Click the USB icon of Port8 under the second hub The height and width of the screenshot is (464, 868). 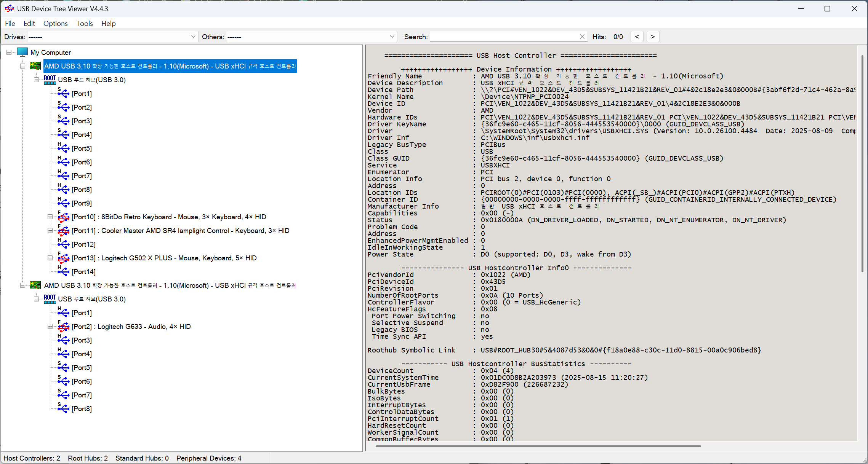click(x=63, y=408)
